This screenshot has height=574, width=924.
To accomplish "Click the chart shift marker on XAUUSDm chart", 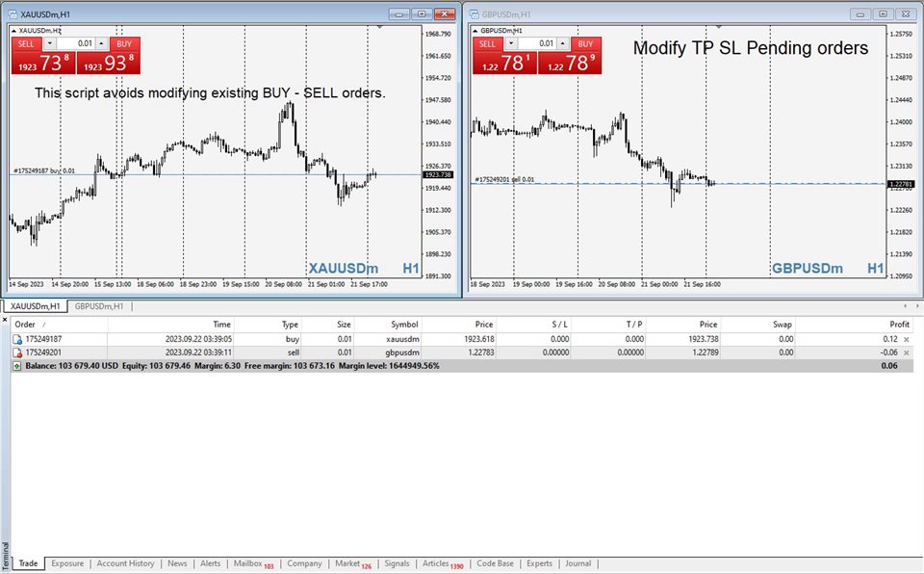I will click(379, 27).
